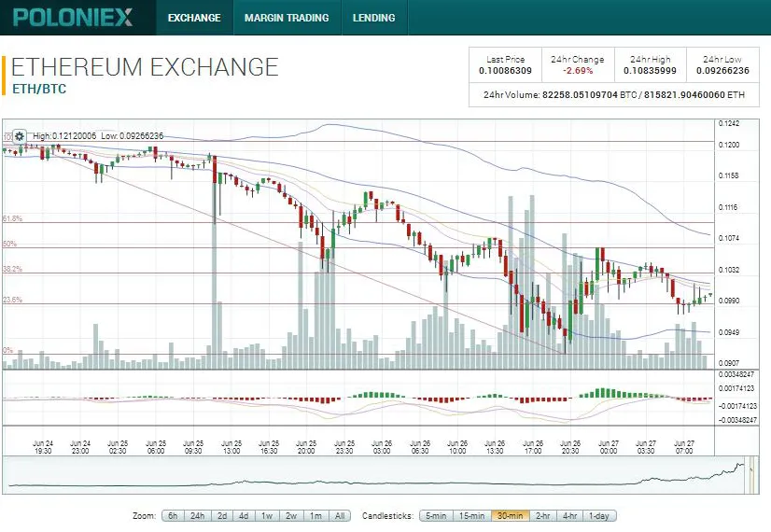
Task: Click the Jun 25 13:00 time label
Action: coord(231,447)
